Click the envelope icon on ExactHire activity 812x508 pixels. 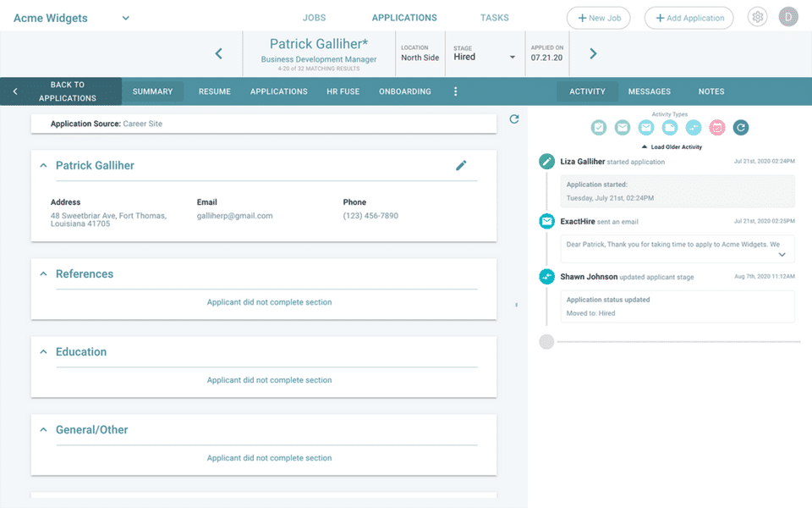tap(547, 221)
